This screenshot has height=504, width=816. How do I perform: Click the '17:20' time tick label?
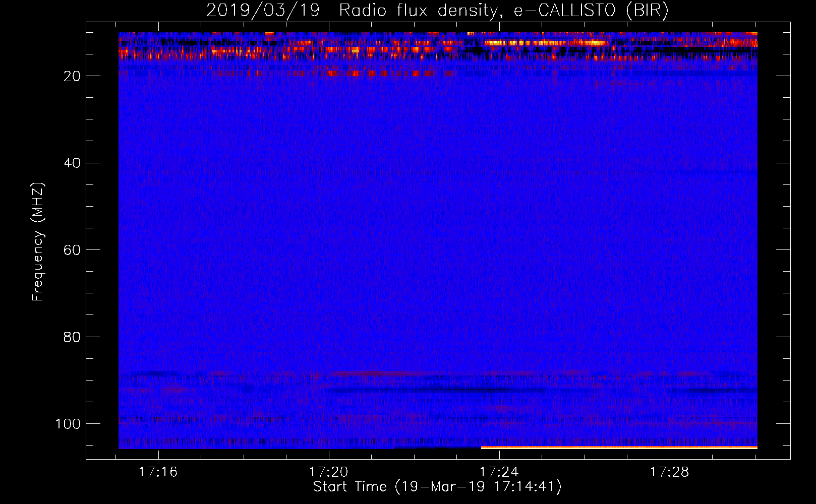pos(329,472)
